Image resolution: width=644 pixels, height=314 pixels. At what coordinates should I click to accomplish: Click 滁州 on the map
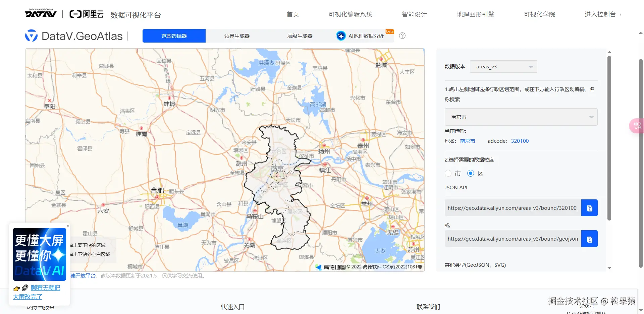coord(241,164)
